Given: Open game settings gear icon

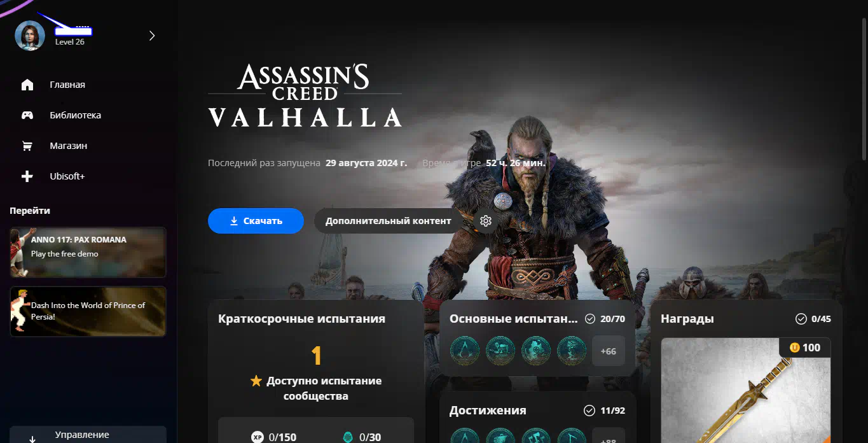Looking at the screenshot, I should 486,221.
